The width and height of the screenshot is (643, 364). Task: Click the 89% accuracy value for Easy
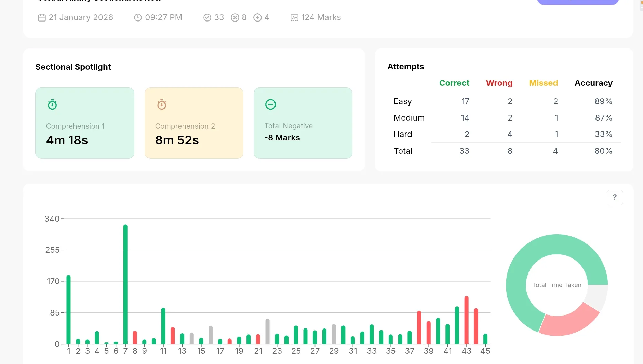pyautogui.click(x=603, y=101)
